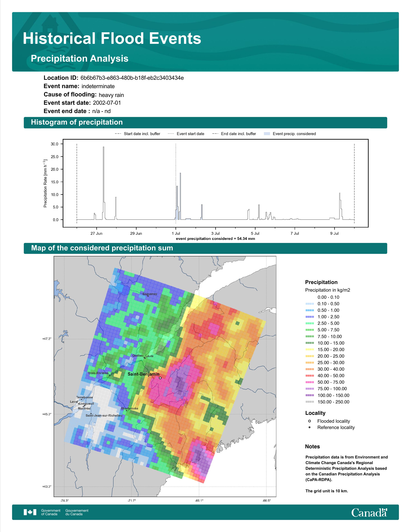Click the Event start date dotted line
The height and width of the screenshot is (532, 411).
tap(176, 183)
